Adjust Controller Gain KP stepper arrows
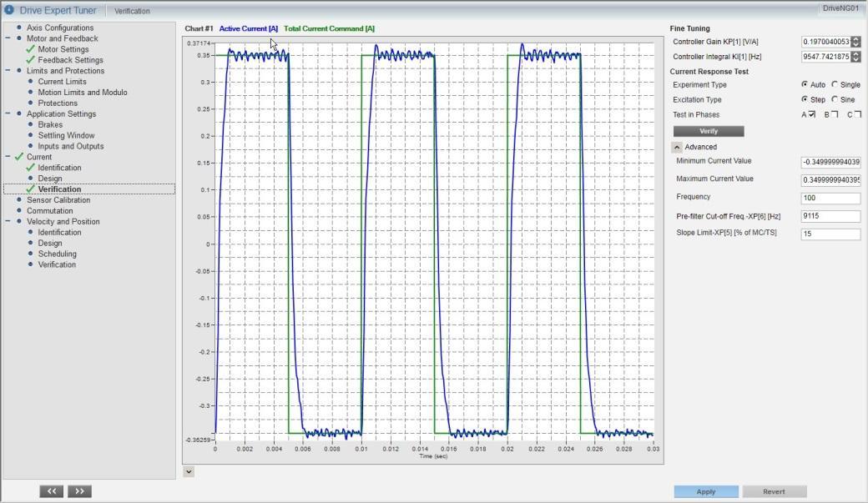The height and width of the screenshot is (503, 868). click(855, 42)
